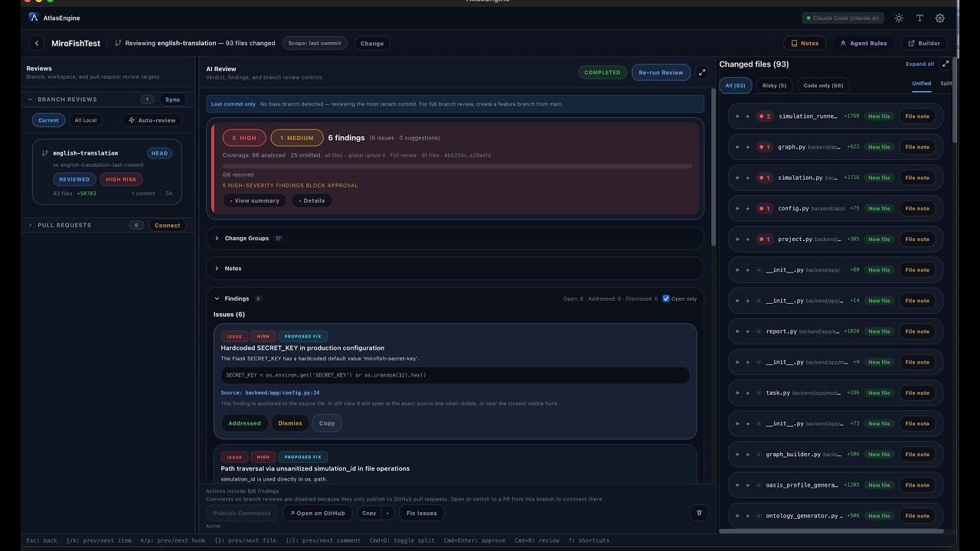
Task: Collapse the Branch Reviews section
Action: point(31,99)
